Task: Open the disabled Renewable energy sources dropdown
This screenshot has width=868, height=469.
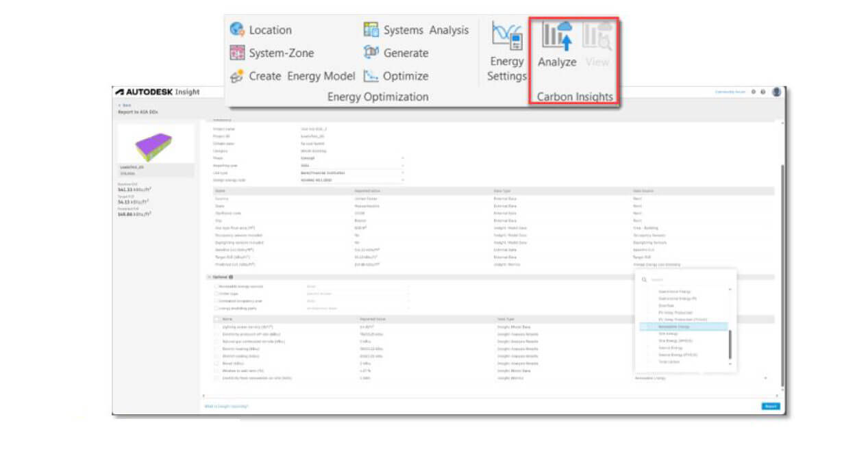Action: pos(357,286)
